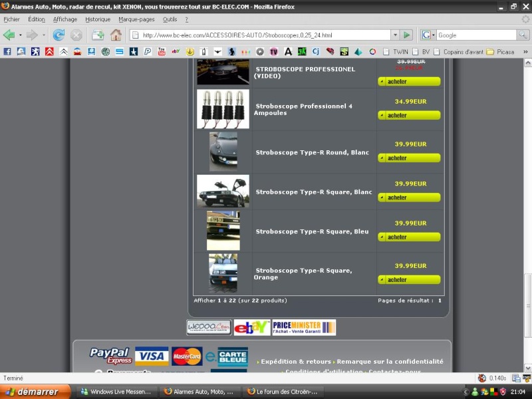Open the Copains d'avant bookmark
The image size is (532, 399).
click(x=459, y=52)
